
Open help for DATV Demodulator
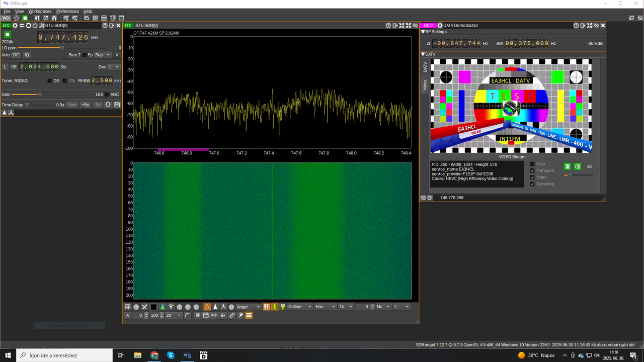(577, 26)
